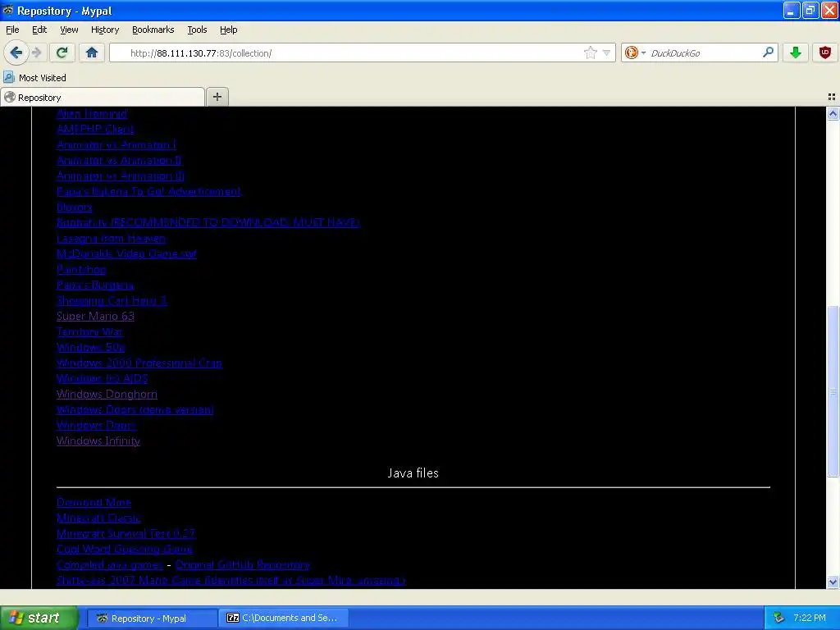Open the Compiled java games link
Screen dimensions: 840x630
pyautogui.click(x=110, y=564)
